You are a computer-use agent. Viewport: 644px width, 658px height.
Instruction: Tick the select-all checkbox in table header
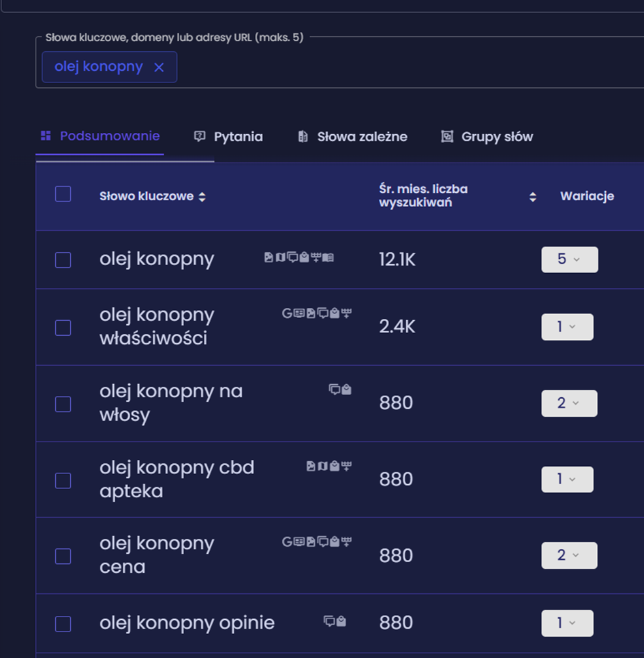63,194
